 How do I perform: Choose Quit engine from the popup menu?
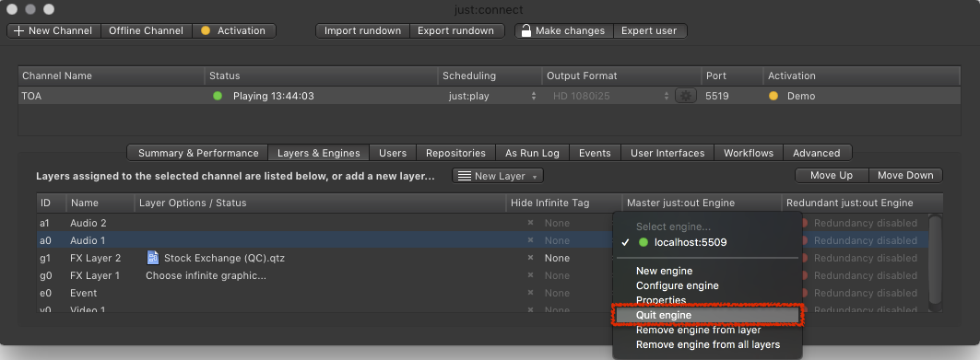tap(707, 315)
